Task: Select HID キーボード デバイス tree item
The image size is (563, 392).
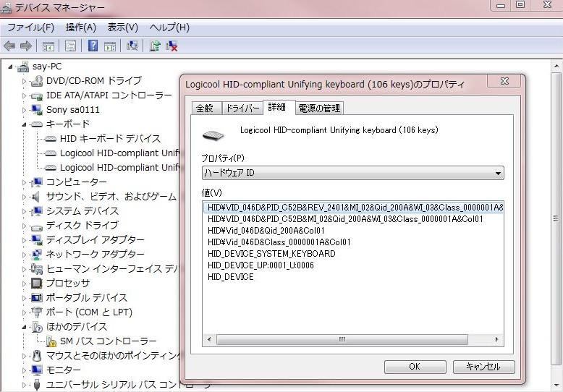Action: point(110,139)
